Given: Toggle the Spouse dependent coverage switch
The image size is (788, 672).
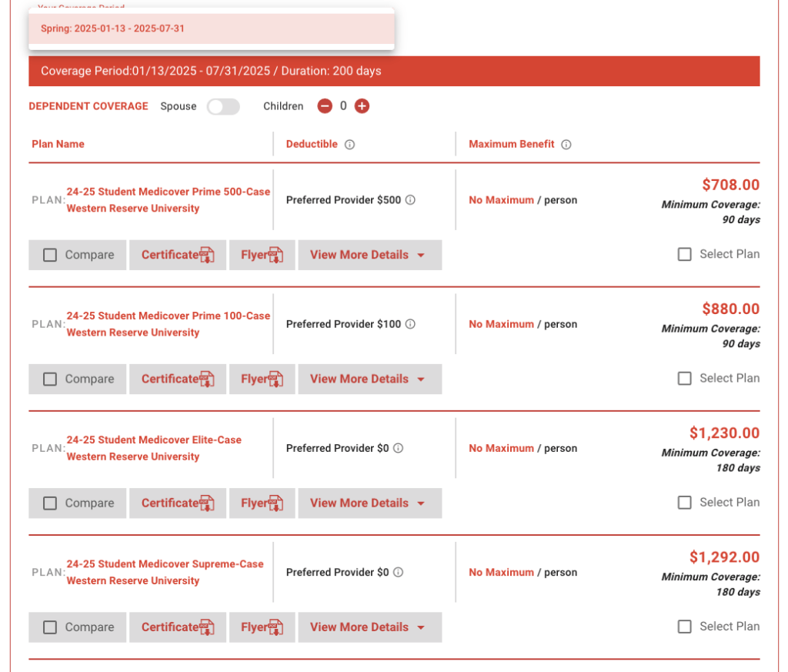Looking at the screenshot, I should [x=224, y=106].
